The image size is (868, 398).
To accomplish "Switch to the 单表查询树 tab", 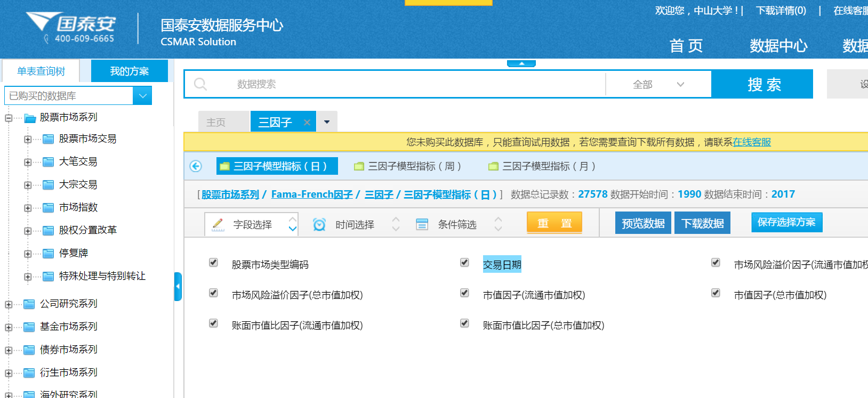I will (41, 71).
